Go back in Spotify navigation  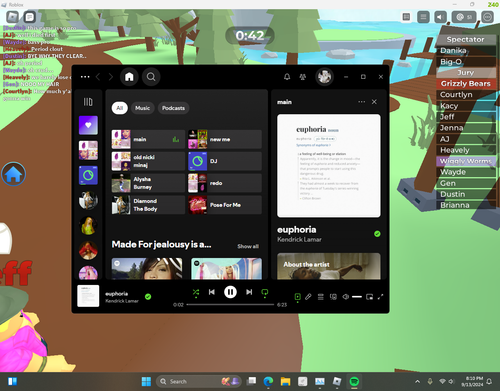tap(98, 77)
